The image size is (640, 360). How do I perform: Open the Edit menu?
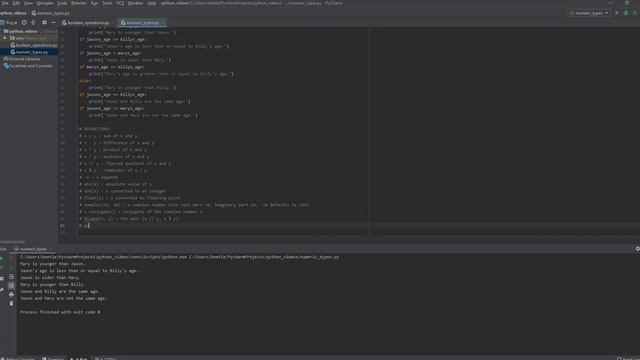click(x=16, y=3)
